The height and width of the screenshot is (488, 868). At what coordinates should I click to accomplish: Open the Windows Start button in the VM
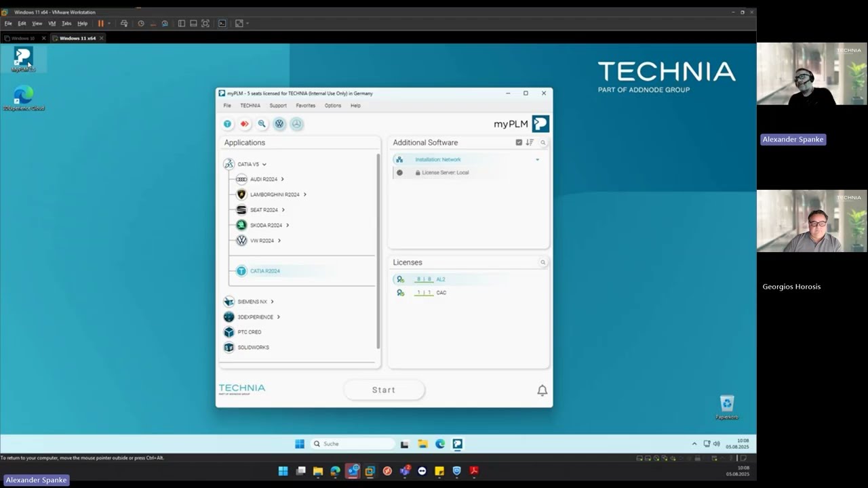click(x=300, y=444)
